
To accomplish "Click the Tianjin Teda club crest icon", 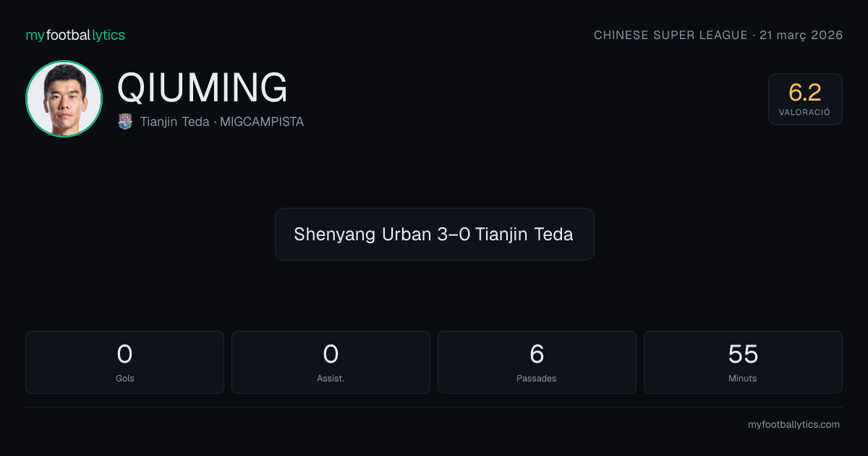I will click(125, 122).
